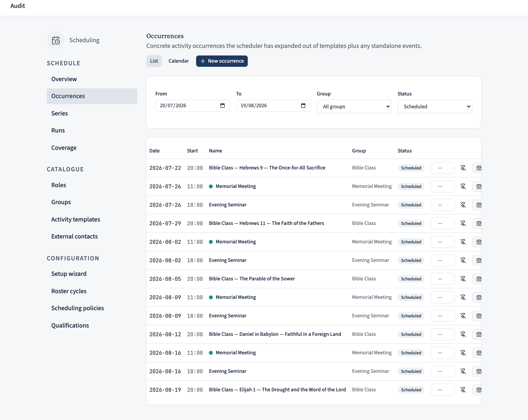
Task: Open the Audit link in the header
Action: 18,6
